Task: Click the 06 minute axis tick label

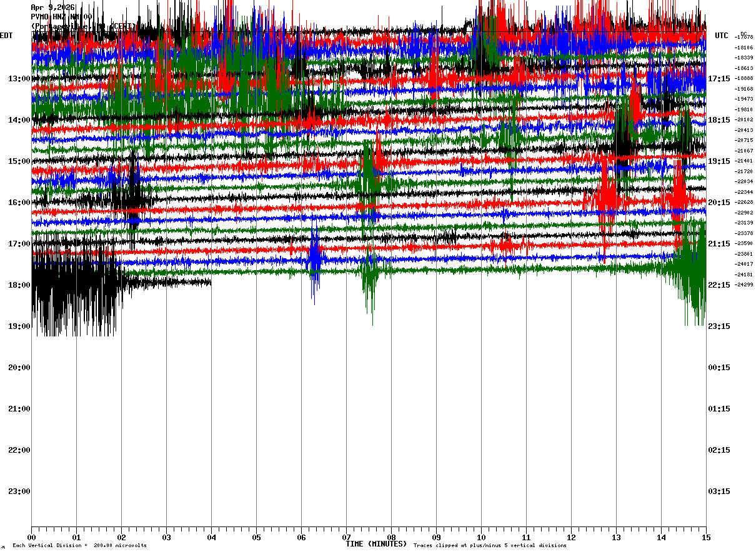Action: point(301,537)
